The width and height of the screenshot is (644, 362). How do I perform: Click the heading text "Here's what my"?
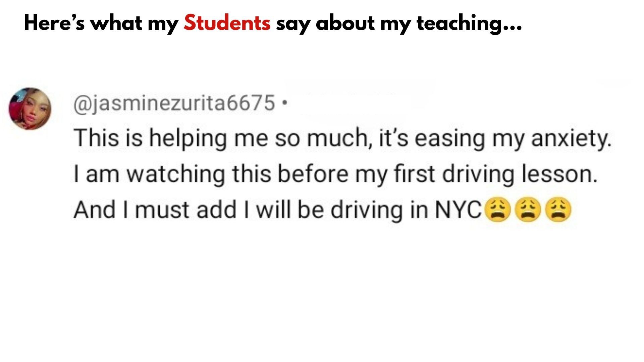tap(101, 24)
